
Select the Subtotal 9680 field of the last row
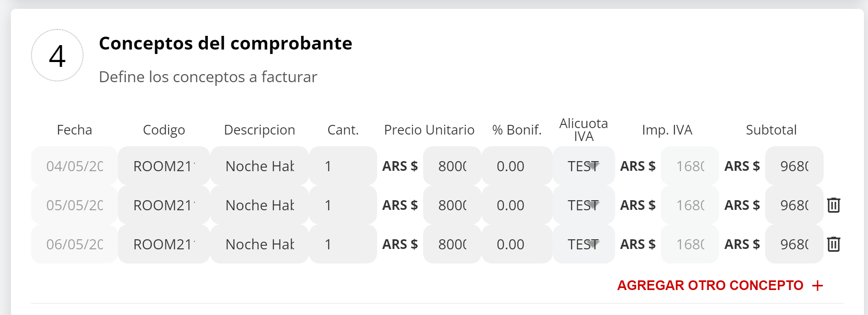click(x=794, y=244)
